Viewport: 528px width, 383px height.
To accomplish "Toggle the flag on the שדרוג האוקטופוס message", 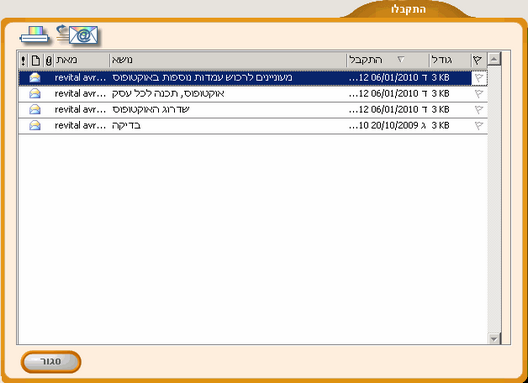I will [x=478, y=109].
